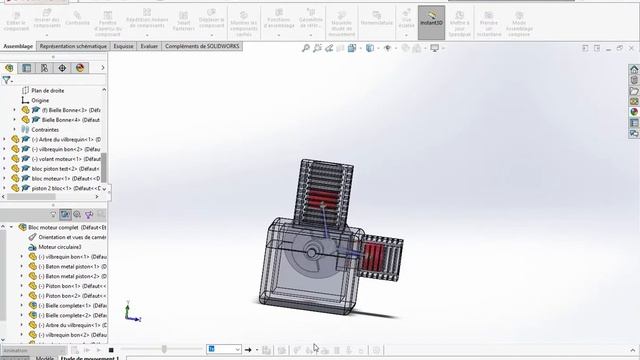Open File Explorer folder icon in task pane
The width and height of the screenshot is (640, 360).
tap(634, 90)
